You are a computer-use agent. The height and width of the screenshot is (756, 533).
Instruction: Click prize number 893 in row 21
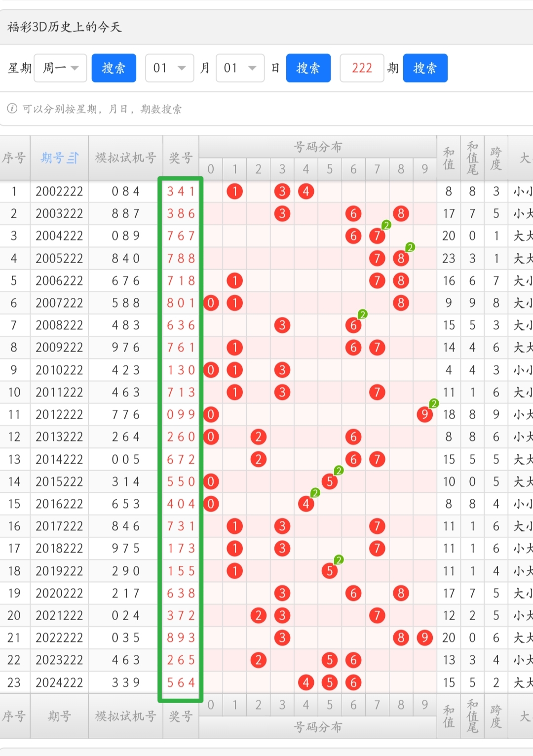click(181, 638)
